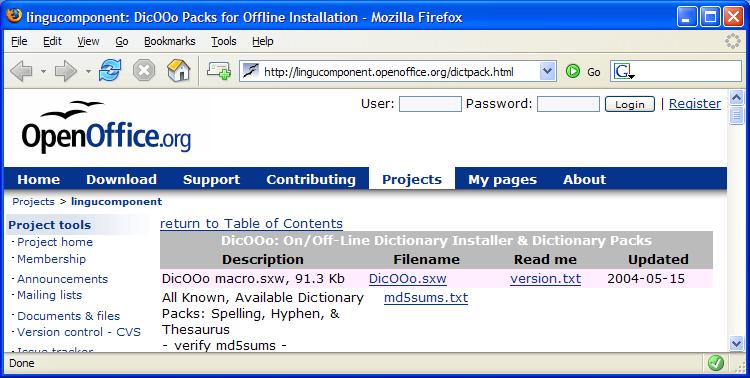Select the Download navigation tab

[x=121, y=179]
